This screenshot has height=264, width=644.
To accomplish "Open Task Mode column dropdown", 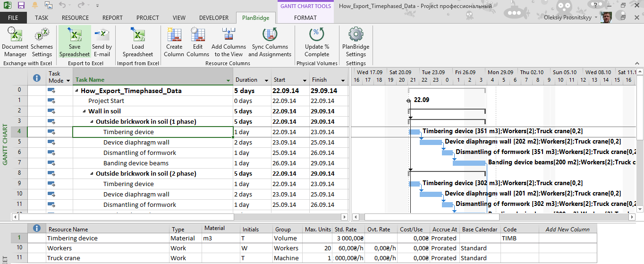I will 68,81.
